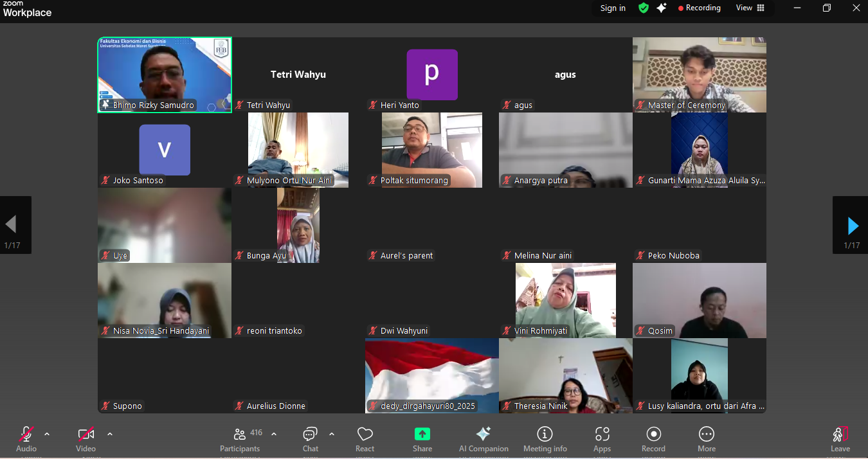Screen dimensions: 868x459
Task: Click Heri Yanto's purple avatar
Action: (432, 75)
